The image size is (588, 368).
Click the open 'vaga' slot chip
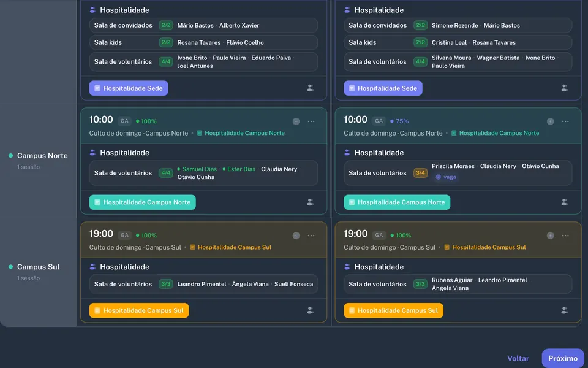pos(446,177)
